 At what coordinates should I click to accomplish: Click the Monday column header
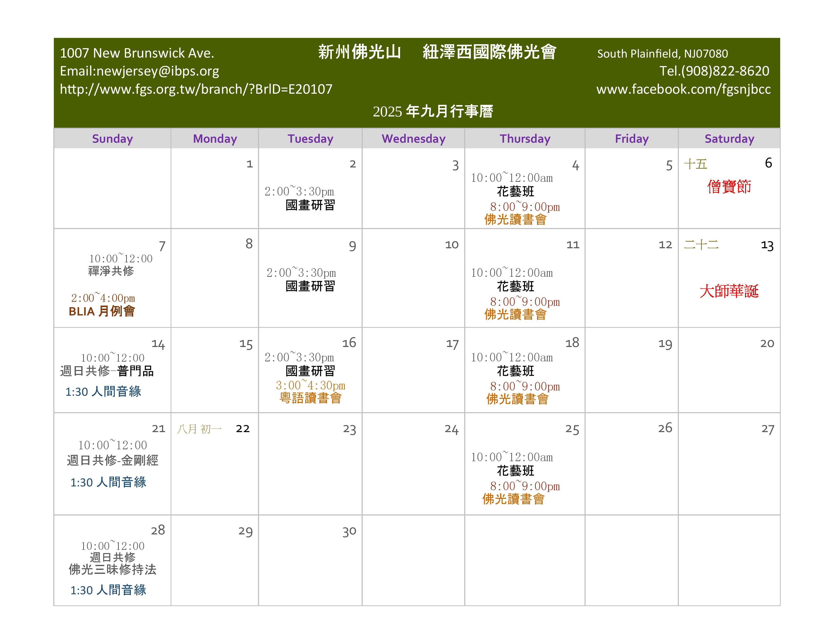click(215, 138)
